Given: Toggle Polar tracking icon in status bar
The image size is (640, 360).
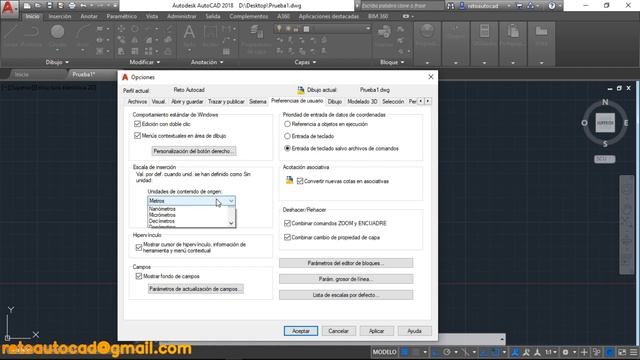Looking at the screenshot, I should pyautogui.click(x=447, y=352).
